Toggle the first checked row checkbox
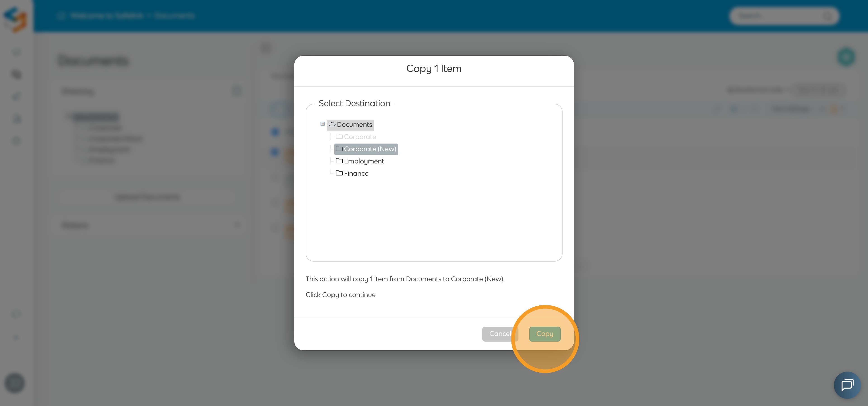 click(x=275, y=132)
